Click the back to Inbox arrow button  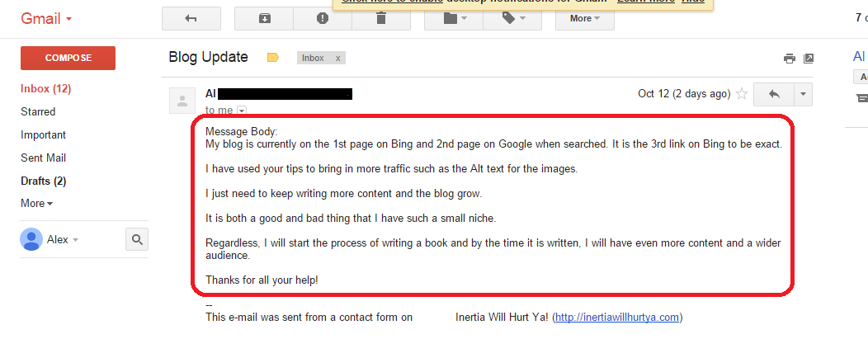(191, 18)
